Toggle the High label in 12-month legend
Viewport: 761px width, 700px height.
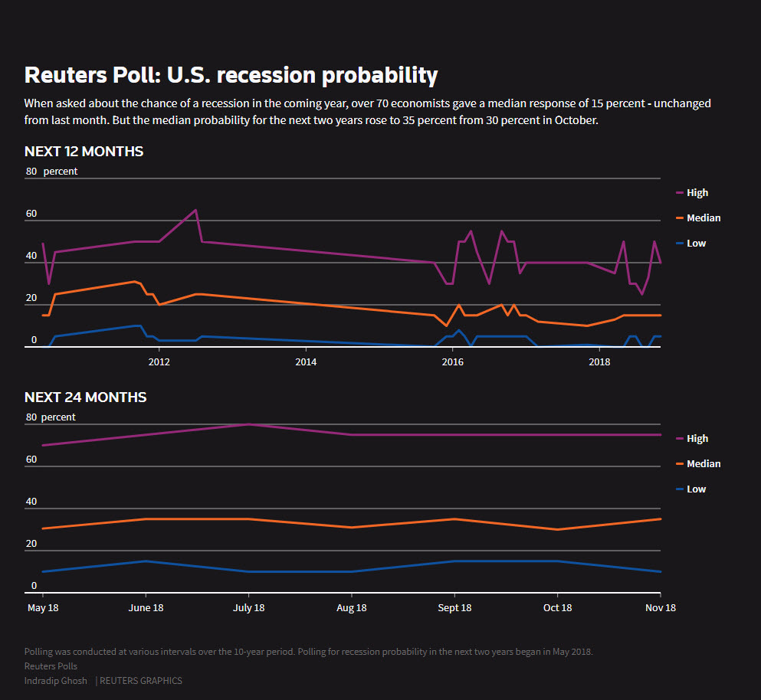(x=697, y=193)
